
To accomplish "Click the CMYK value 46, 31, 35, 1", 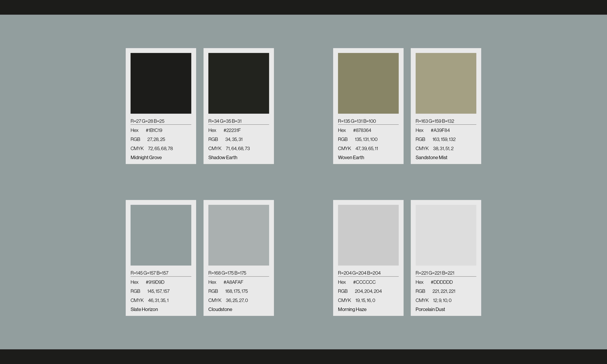I will [x=158, y=300].
